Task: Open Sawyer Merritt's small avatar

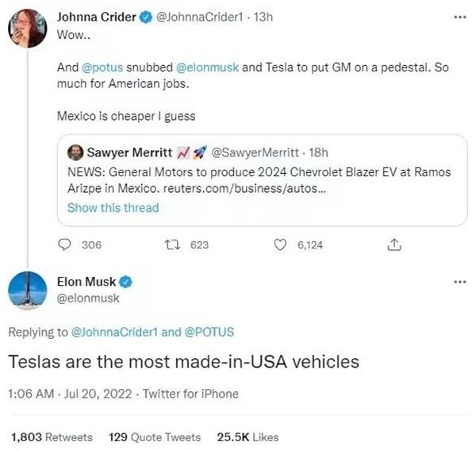Action: click(x=75, y=152)
